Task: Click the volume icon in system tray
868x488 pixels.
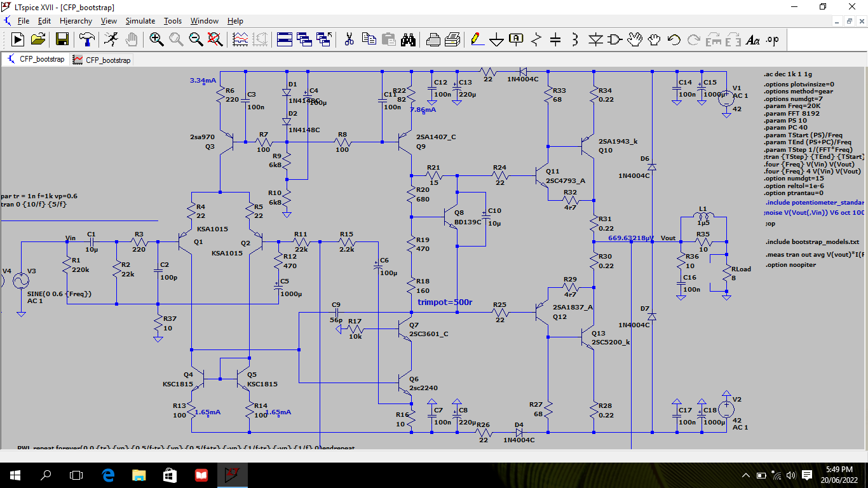Action: pyautogui.click(x=791, y=475)
